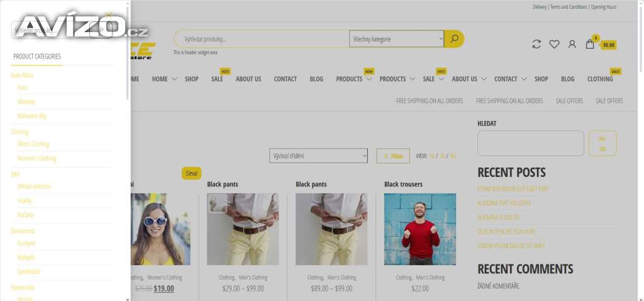Select Hračky subcategory in sidebar
The height and width of the screenshot is (301, 644).
(x=25, y=201)
